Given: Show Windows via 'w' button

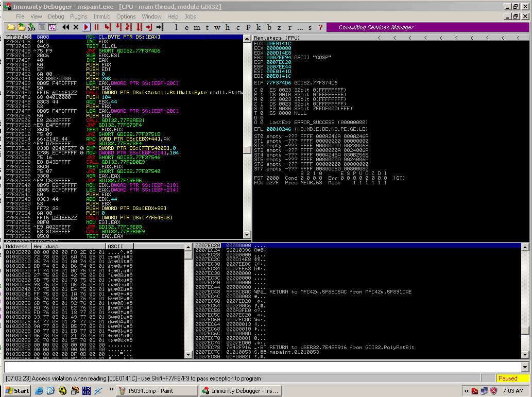Looking at the screenshot, I should 217,27.
